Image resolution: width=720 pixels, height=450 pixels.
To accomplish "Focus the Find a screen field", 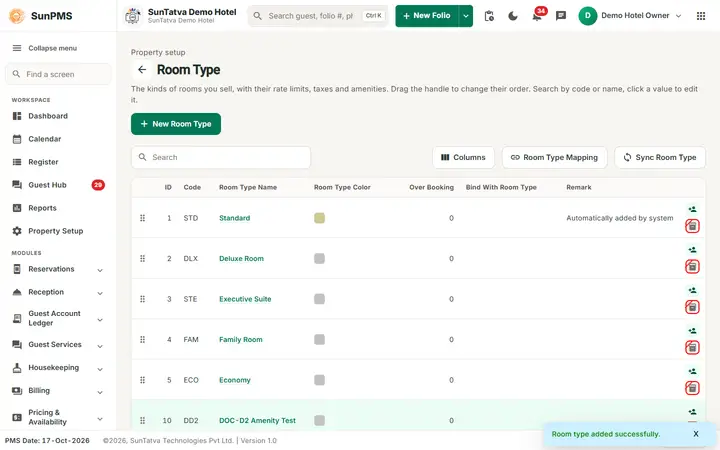I will pos(58,74).
